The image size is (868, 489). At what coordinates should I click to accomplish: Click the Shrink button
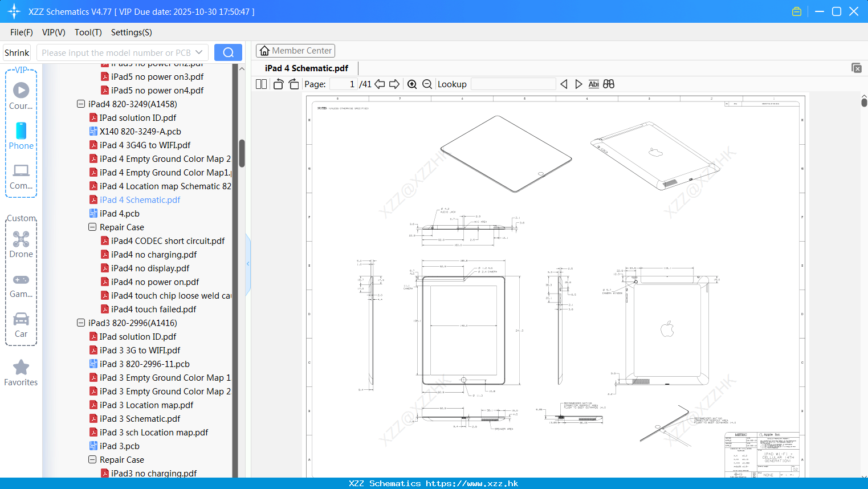coord(17,52)
